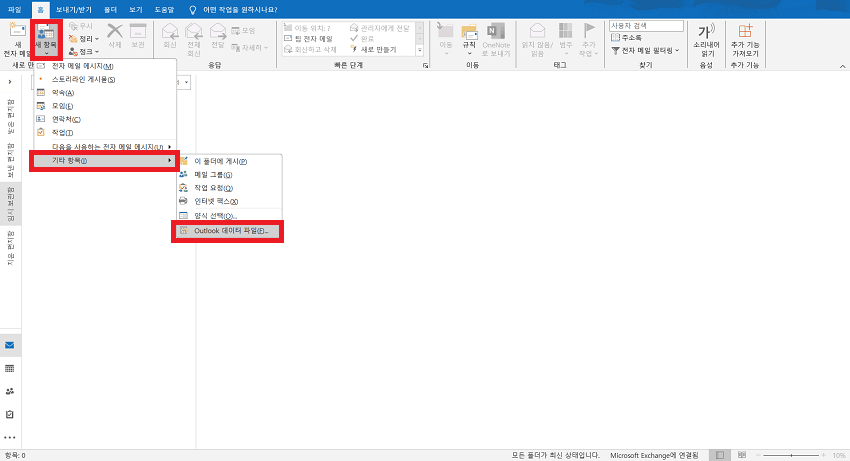Viewport: 850px width, 461px height.
Task: Collapse the ribbon using the chevron
Action: pyautogui.click(x=842, y=66)
